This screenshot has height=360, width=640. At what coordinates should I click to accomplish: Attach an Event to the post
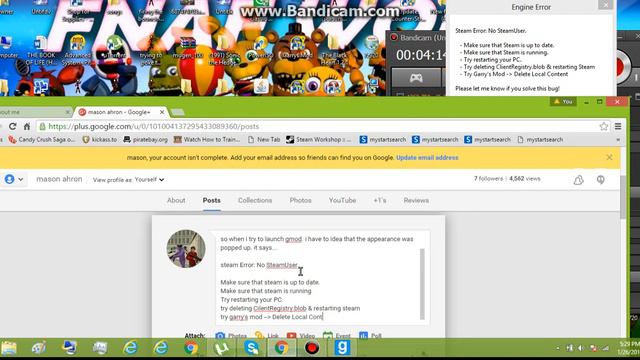point(337,336)
